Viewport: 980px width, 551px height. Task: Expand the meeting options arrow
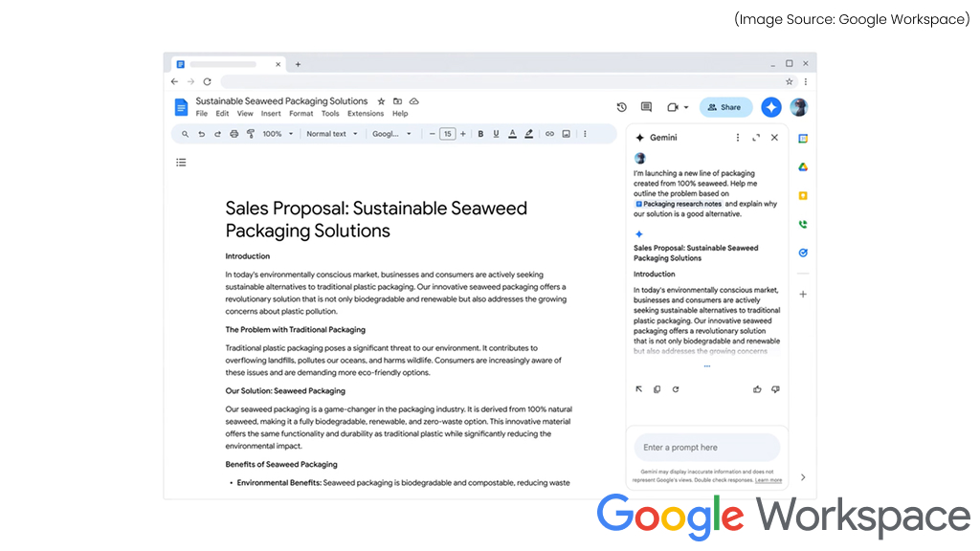[686, 107]
